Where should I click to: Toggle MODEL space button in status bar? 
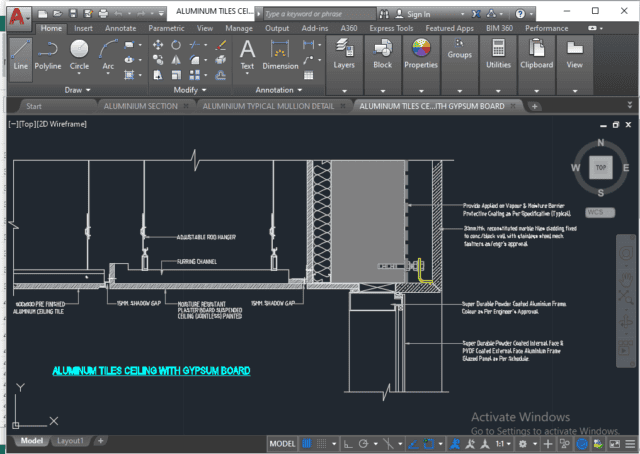[284, 441]
